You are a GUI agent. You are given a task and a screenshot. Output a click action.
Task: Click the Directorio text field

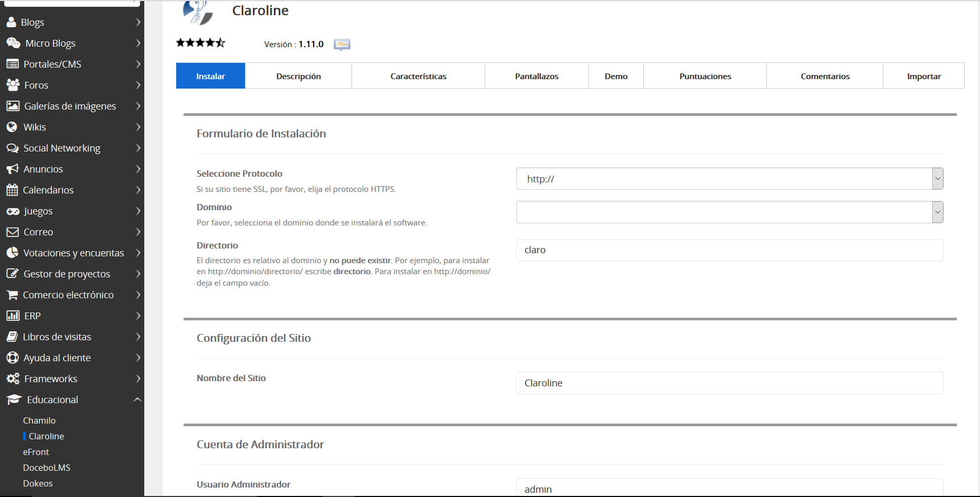coord(729,250)
